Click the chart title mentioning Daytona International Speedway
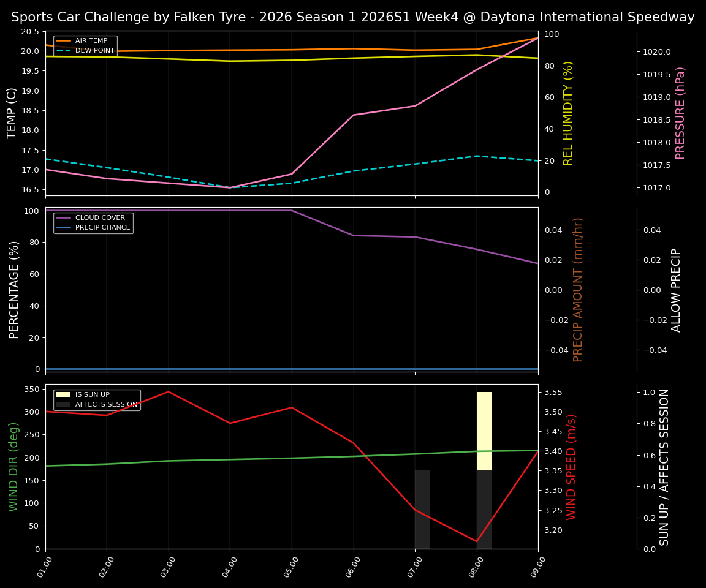The height and width of the screenshot is (588, 706). tap(353, 17)
